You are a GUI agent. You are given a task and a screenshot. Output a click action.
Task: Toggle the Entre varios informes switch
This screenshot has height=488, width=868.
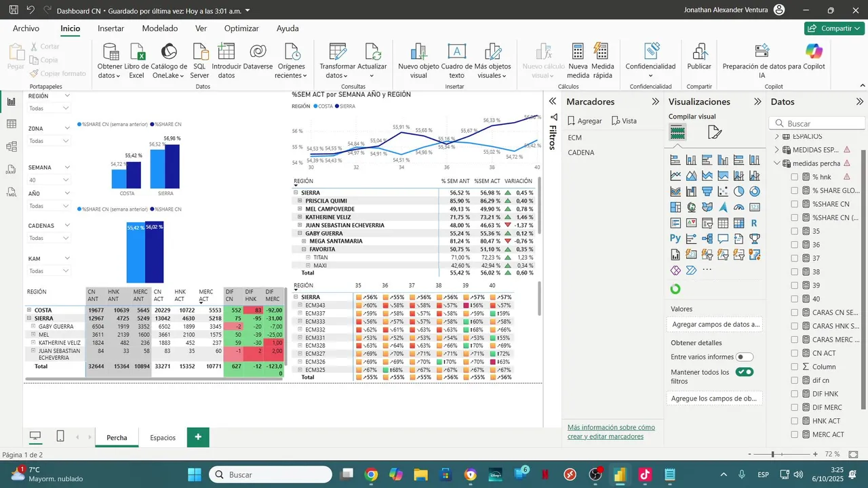coord(745,357)
